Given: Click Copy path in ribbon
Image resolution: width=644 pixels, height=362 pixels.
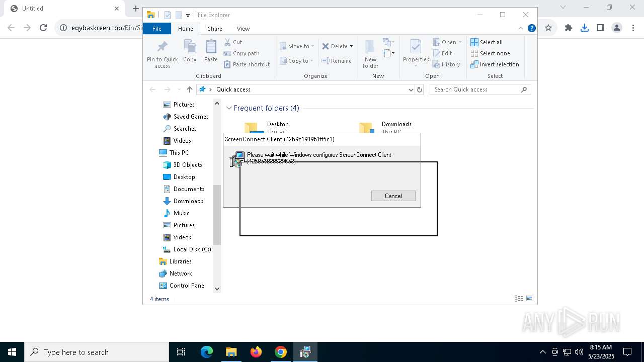Looking at the screenshot, I should [x=242, y=53].
